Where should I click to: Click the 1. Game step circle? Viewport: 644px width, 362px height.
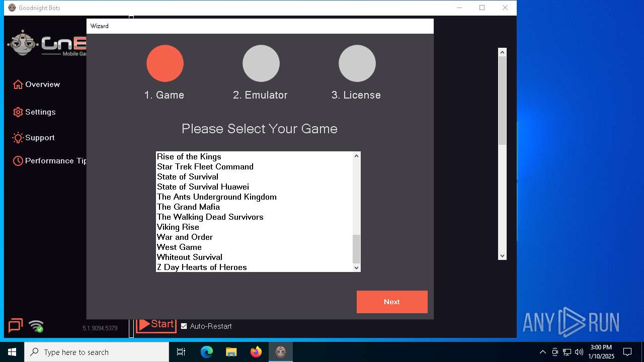[x=165, y=63]
